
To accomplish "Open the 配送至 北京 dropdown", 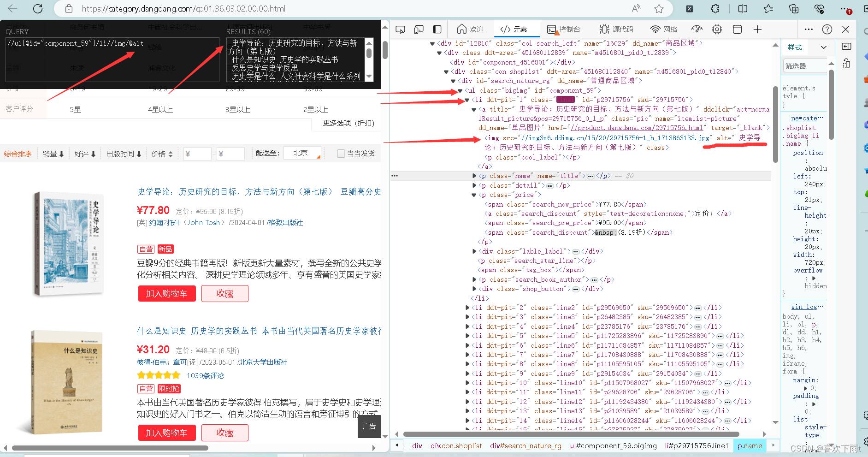I will coord(302,153).
